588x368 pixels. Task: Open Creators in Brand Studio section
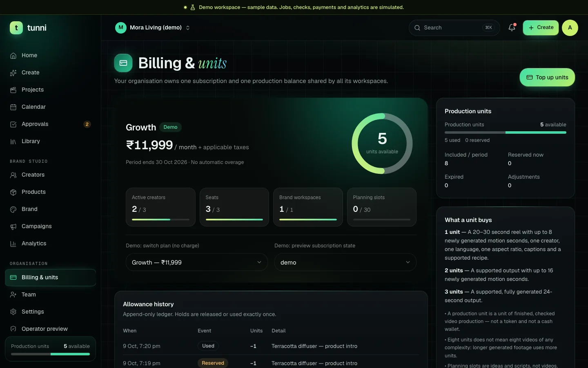click(51, 175)
